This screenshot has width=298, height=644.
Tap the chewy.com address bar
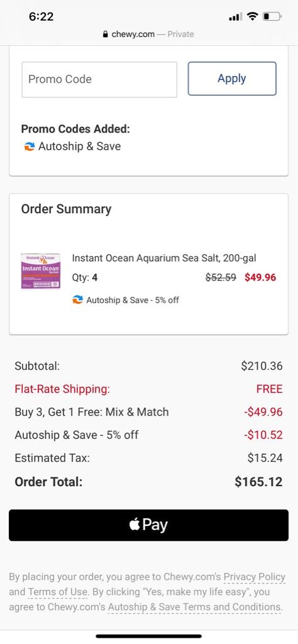148,34
